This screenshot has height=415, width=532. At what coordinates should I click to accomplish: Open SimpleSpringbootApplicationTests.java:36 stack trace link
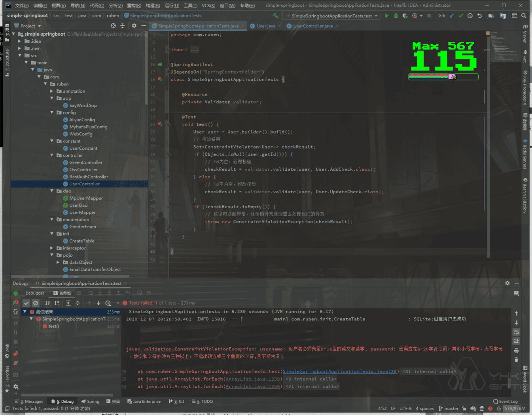339,371
